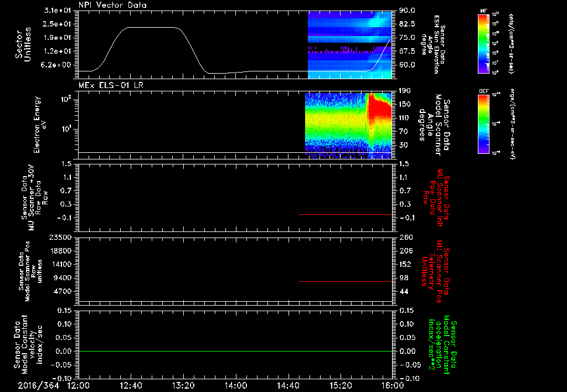Click the 12:00 time tick label
Viewport: 567px width, 392px height.
click(78, 385)
